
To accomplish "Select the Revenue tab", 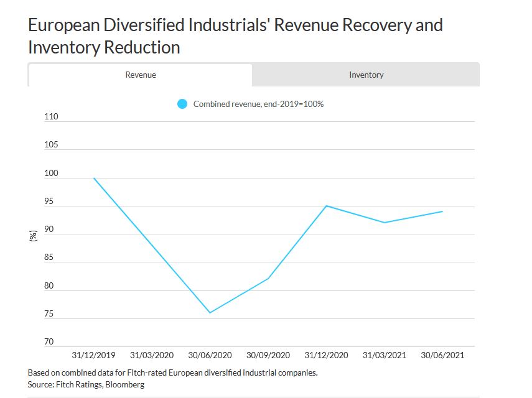I will click(141, 75).
